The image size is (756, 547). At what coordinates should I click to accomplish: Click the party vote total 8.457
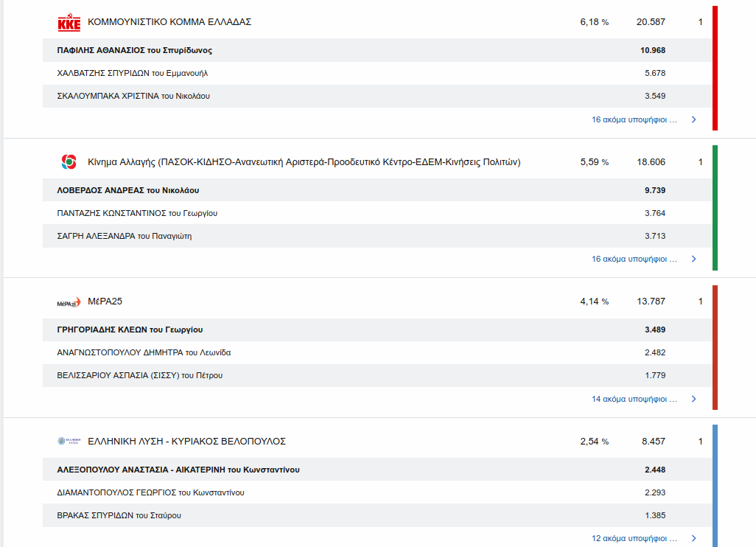(654, 442)
